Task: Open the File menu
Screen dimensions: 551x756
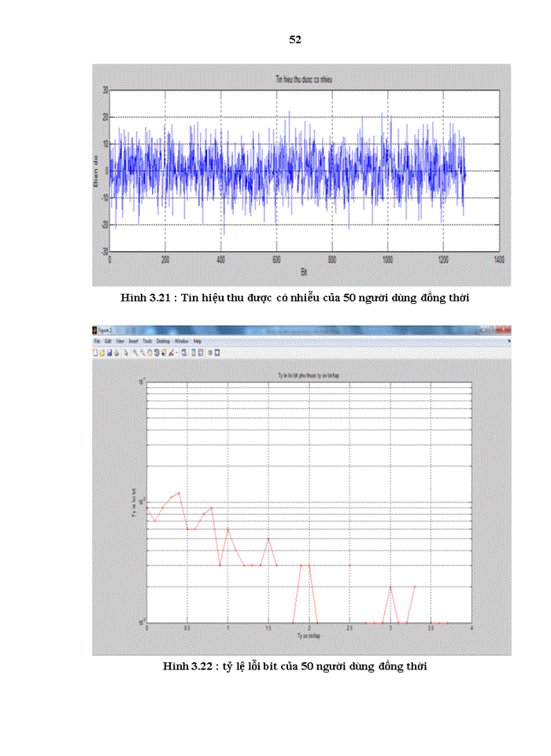Action: click(97, 341)
